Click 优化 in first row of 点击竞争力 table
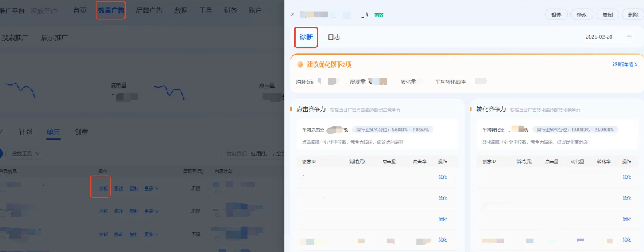This screenshot has width=644, height=252. point(443,177)
